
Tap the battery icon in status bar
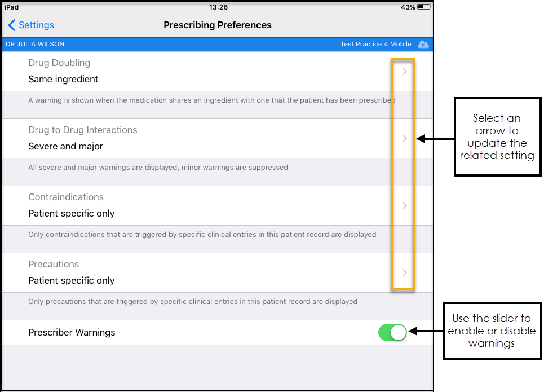click(x=424, y=7)
